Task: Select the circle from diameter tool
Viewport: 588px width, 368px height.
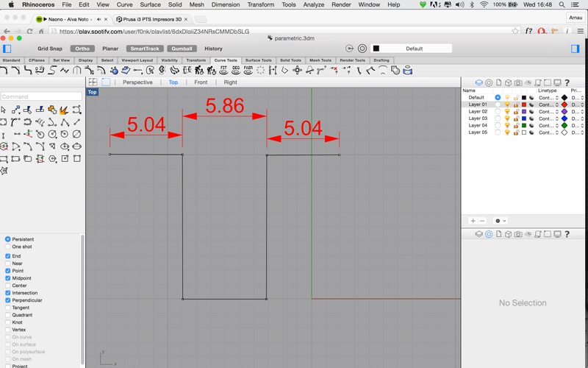Action: 76,134
